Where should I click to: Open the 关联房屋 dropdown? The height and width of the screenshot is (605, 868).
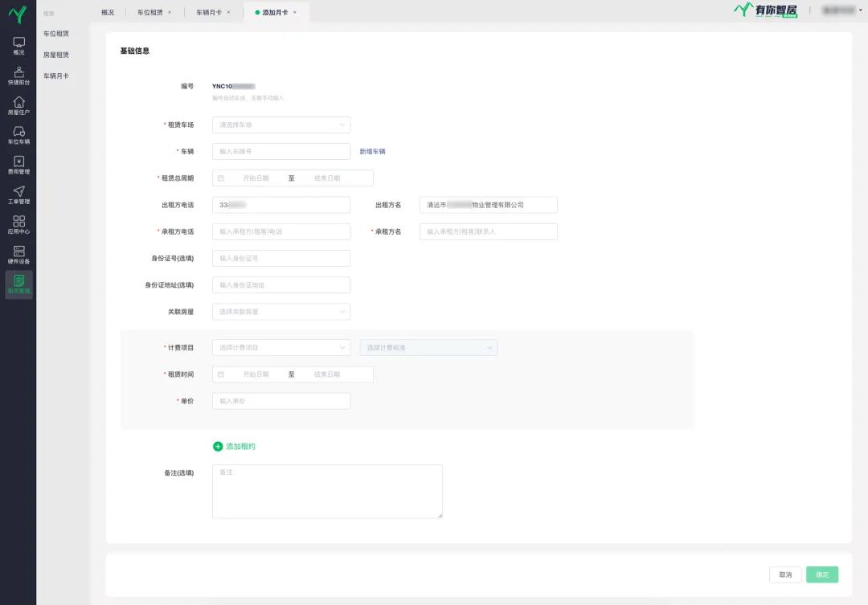(x=280, y=312)
